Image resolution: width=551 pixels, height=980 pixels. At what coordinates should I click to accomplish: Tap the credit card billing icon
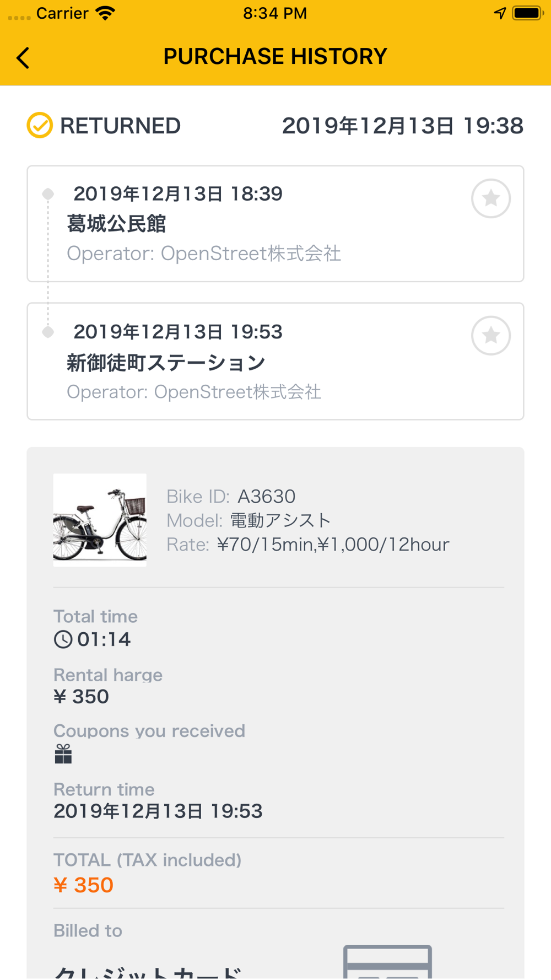[x=387, y=961]
